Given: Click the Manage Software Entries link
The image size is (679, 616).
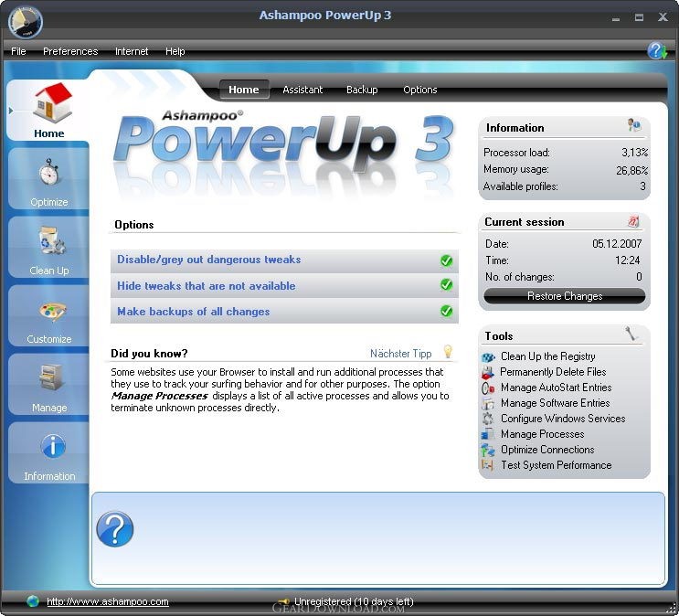Looking at the screenshot, I should 555,403.
